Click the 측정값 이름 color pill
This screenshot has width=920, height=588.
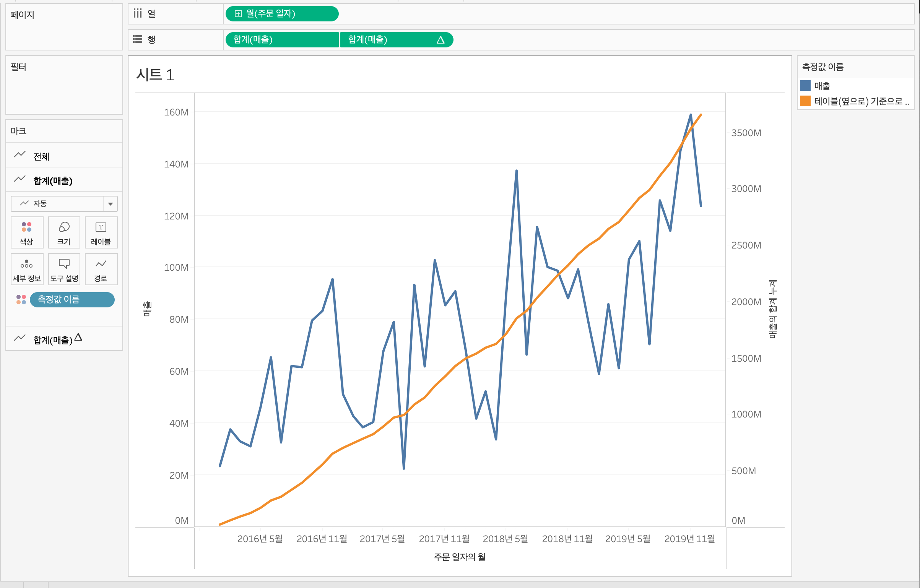(72, 299)
